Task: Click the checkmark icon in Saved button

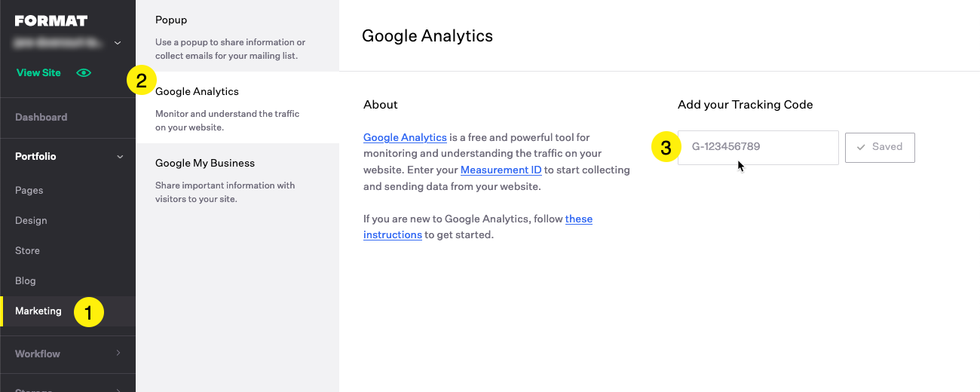Action: click(861, 147)
